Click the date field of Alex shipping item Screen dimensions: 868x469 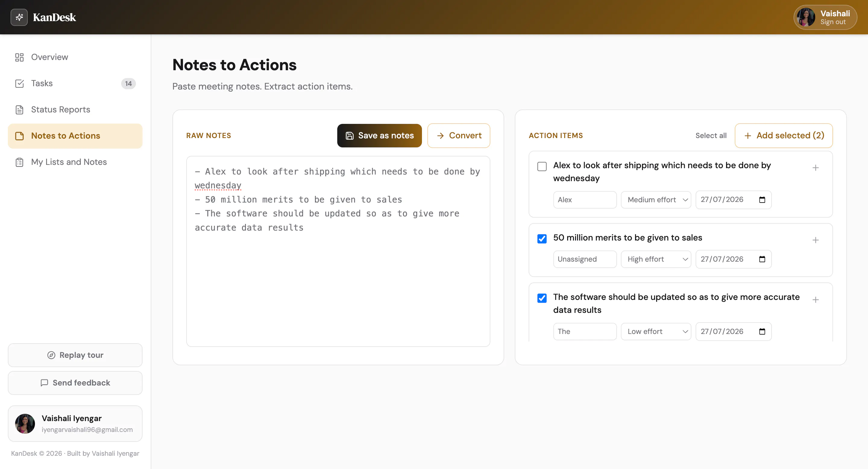[733, 200]
